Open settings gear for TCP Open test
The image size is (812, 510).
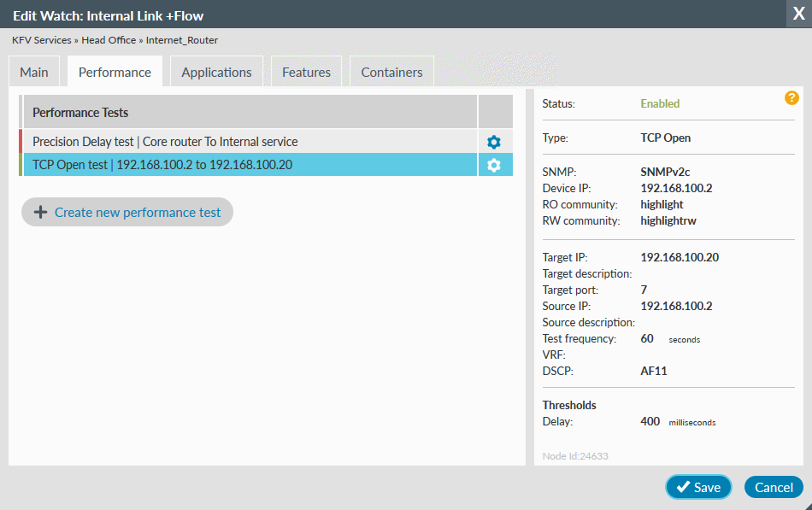click(x=494, y=165)
